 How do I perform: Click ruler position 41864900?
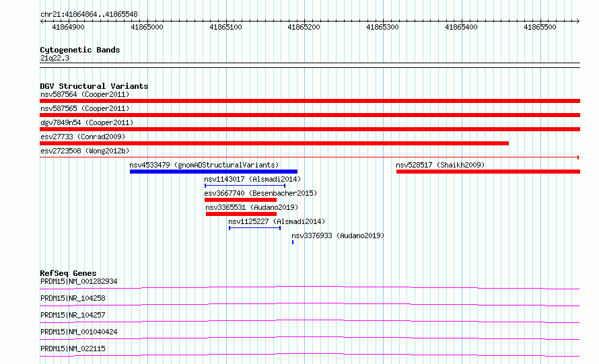[x=68, y=27]
